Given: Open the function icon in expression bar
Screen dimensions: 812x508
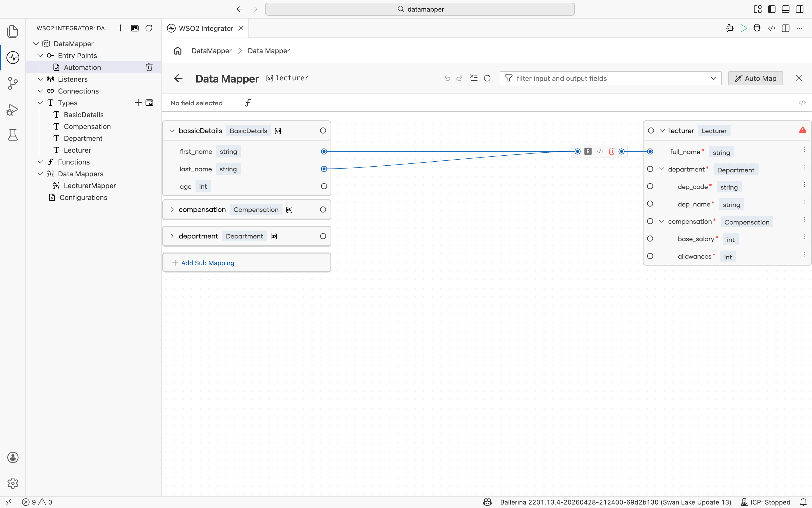Looking at the screenshot, I should click(248, 103).
